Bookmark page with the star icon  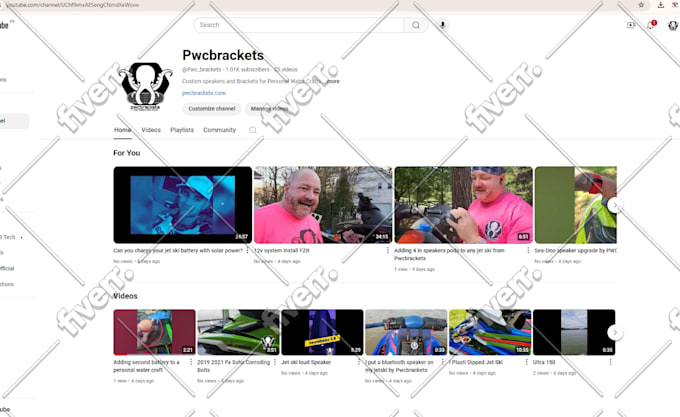pos(641,5)
